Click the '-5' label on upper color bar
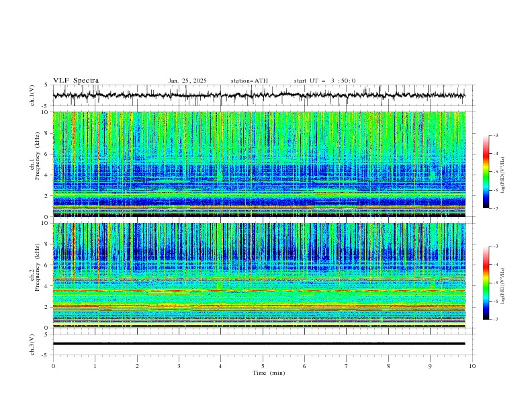The width and height of the screenshot is (532, 411). tap(496, 172)
